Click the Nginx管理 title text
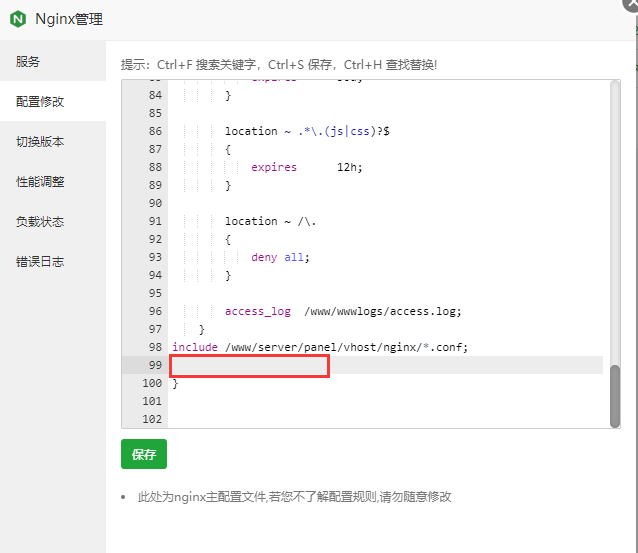 [69, 19]
